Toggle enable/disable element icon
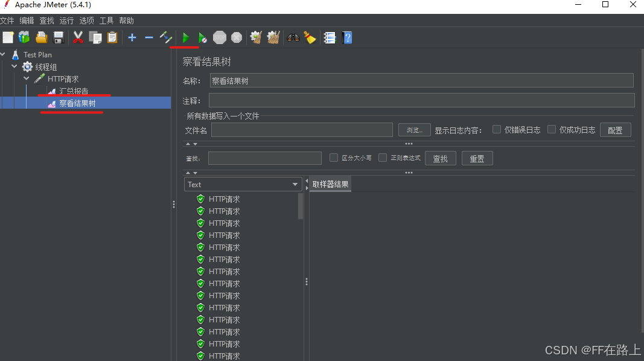Viewport: 644px width, 361px height. click(166, 38)
